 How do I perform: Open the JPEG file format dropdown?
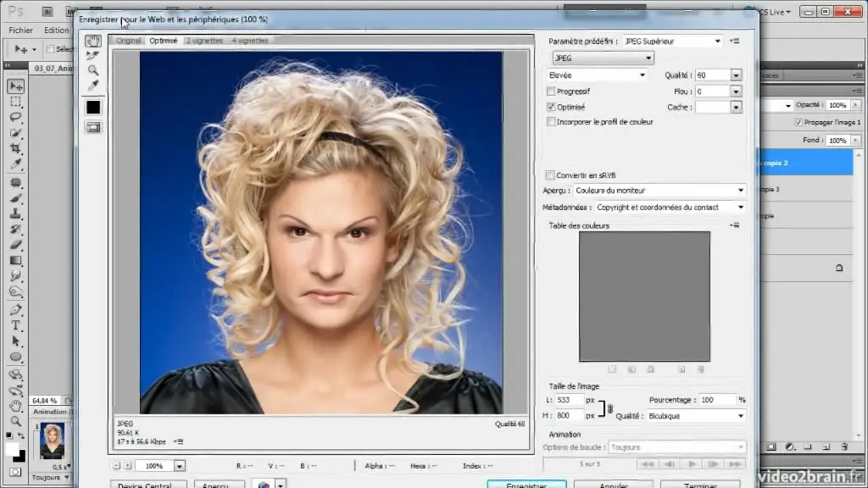pos(603,58)
